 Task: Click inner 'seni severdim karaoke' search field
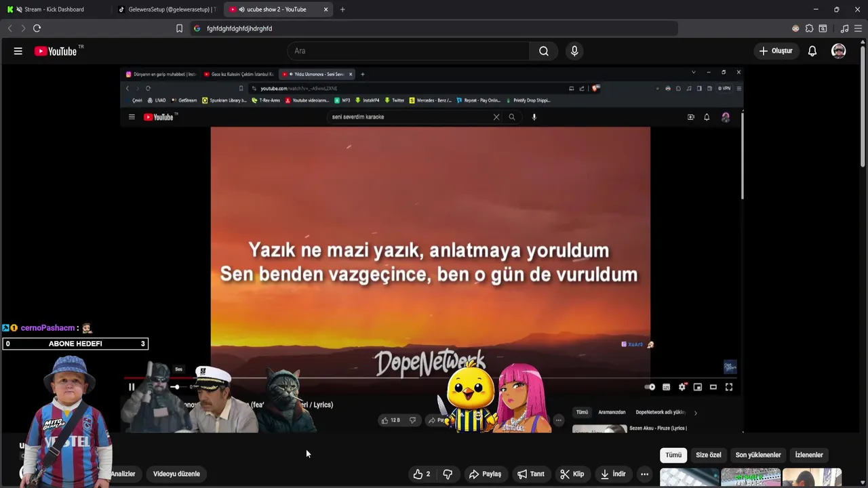click(x=410, y=117)
